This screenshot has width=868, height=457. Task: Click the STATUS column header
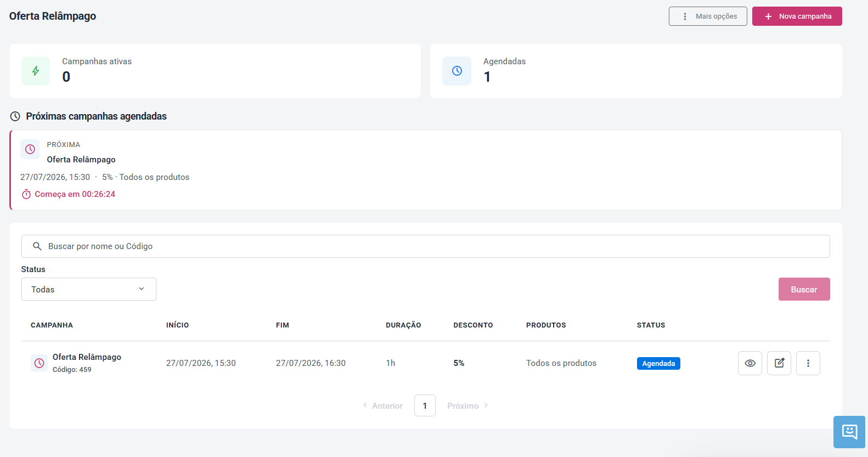click(x=651, y=325)
